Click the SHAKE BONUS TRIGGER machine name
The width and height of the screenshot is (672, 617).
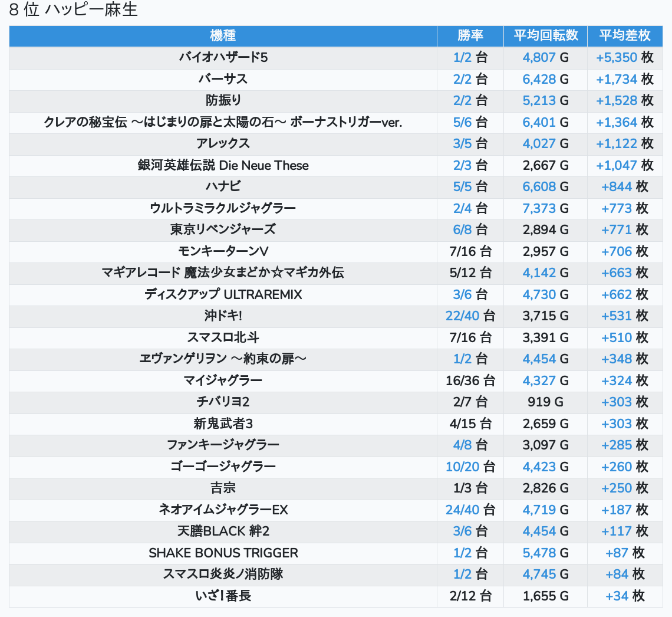(223, 553)
